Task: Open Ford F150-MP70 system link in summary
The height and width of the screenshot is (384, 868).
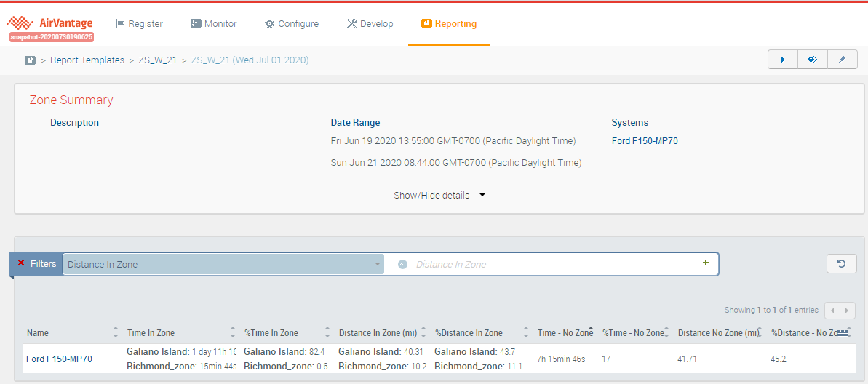Action: pos(644,141)
